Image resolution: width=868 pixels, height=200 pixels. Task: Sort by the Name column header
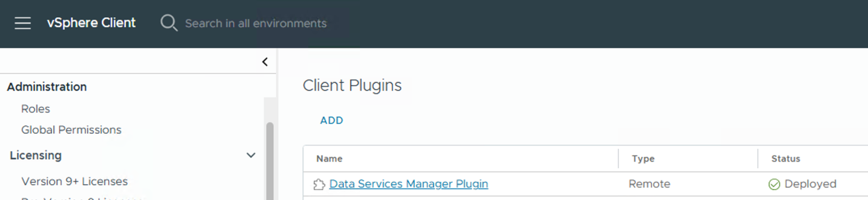point(329,158)
